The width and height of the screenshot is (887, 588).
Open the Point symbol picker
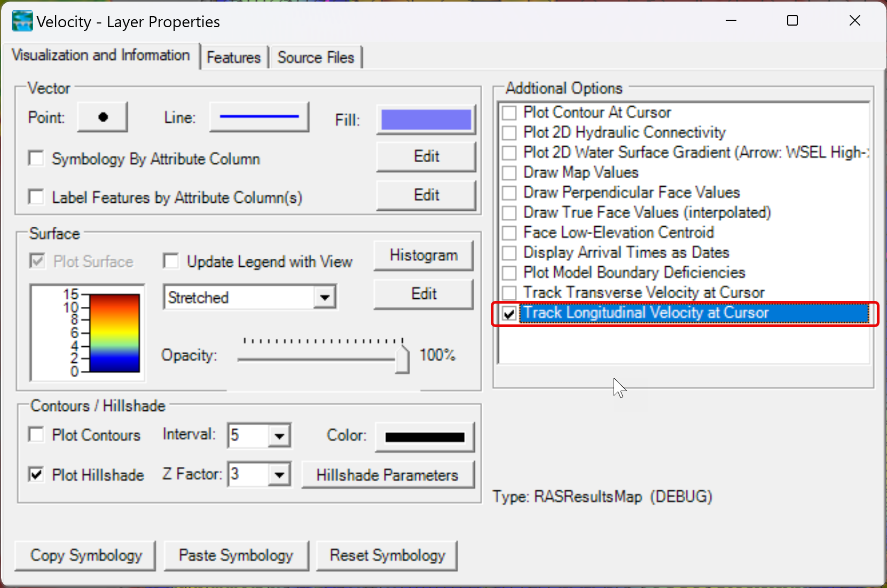point(103,117)
